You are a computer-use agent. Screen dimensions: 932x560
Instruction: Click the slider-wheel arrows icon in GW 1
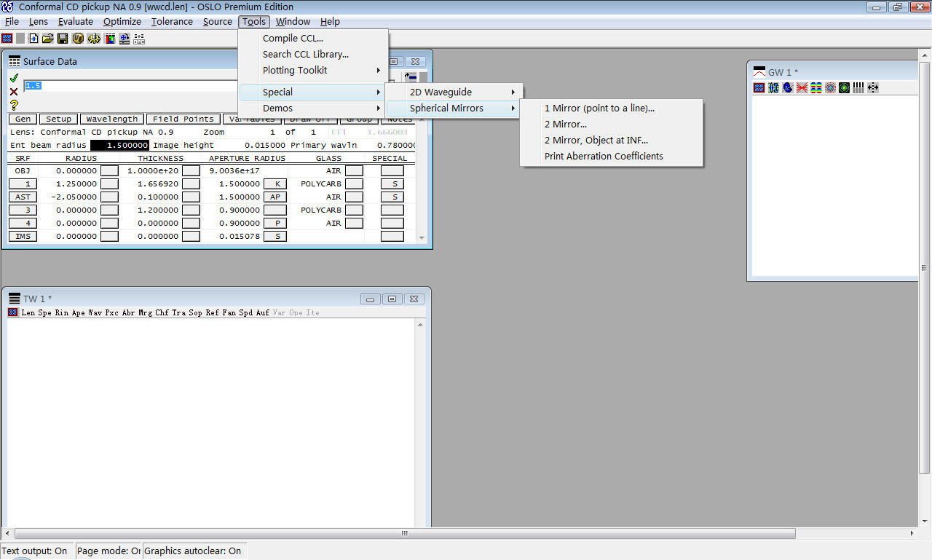(873, 87)
